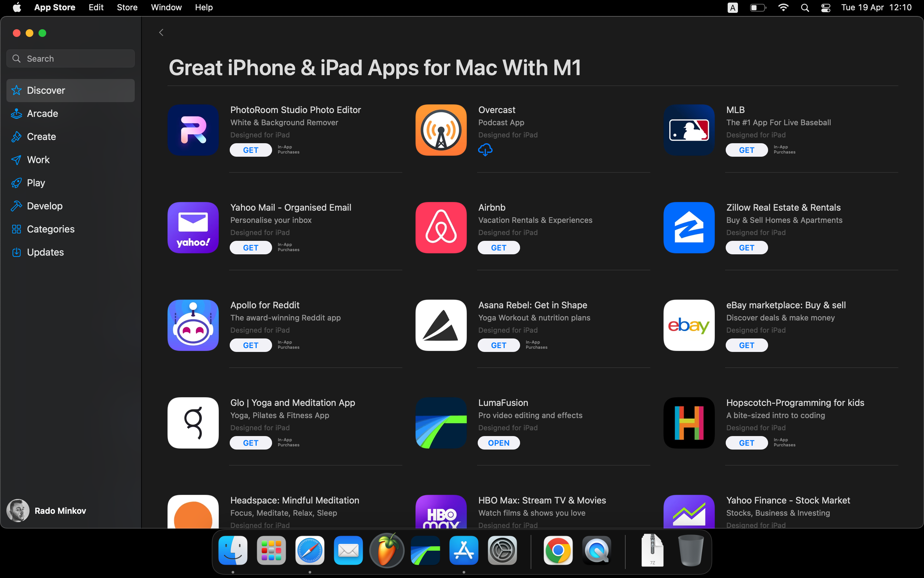
Task: Launch FL Studio from the Dock
Action: tap(387, 550)
